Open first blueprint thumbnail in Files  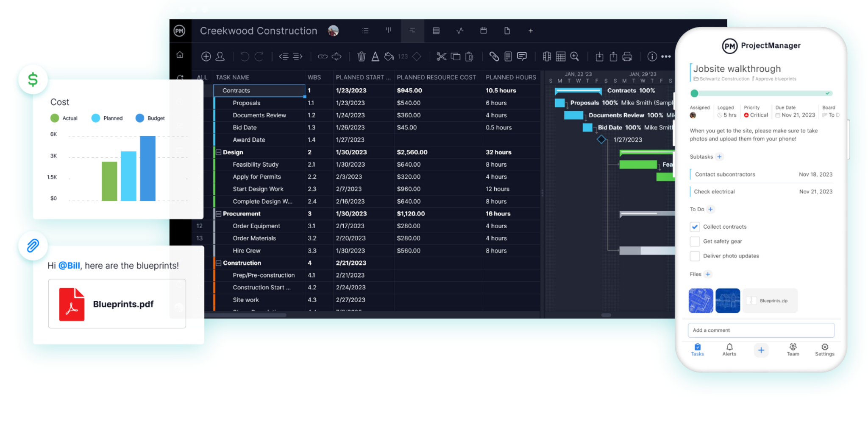coord(701,301)
